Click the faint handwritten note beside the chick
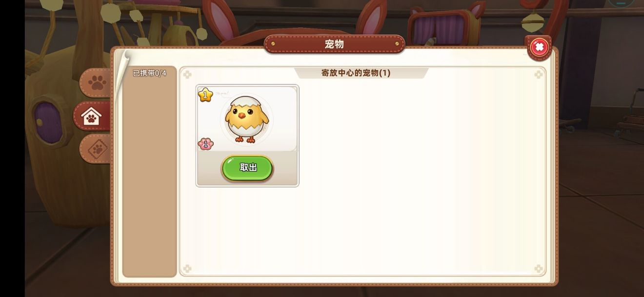This screenshot has height=297, width=644. click(222, 93)
